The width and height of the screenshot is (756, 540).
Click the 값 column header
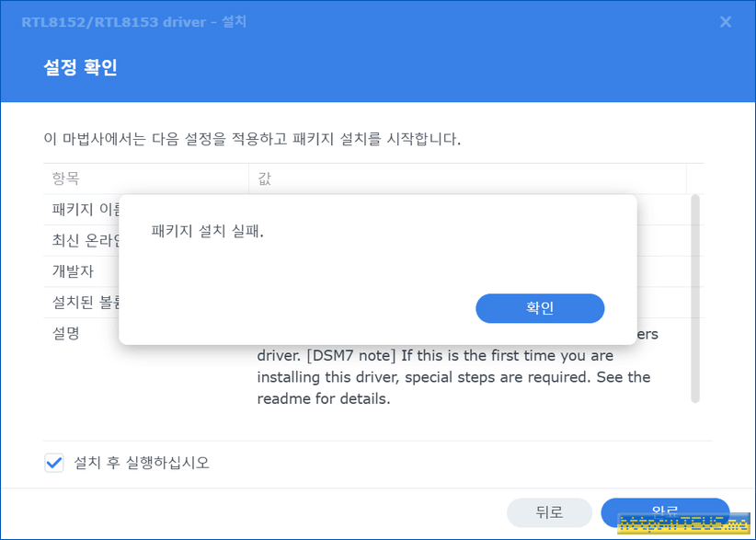click(265, 178)
